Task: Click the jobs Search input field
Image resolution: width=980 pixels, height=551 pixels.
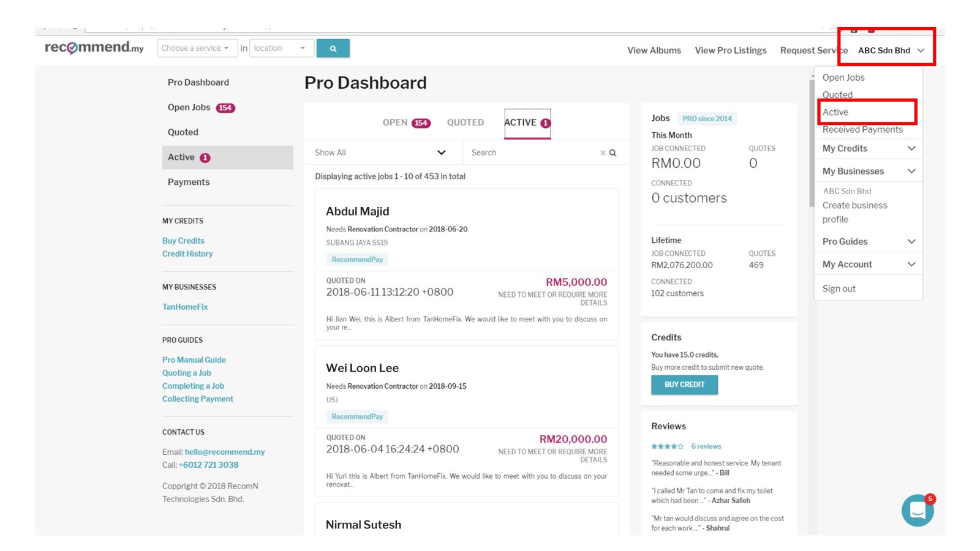Action: [x=533, y=153]
